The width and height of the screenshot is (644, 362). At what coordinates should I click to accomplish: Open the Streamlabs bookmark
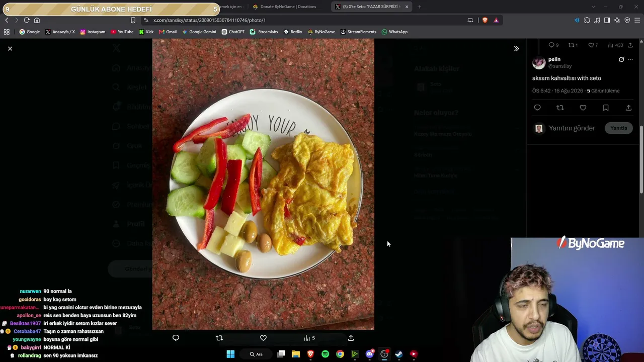264,32
